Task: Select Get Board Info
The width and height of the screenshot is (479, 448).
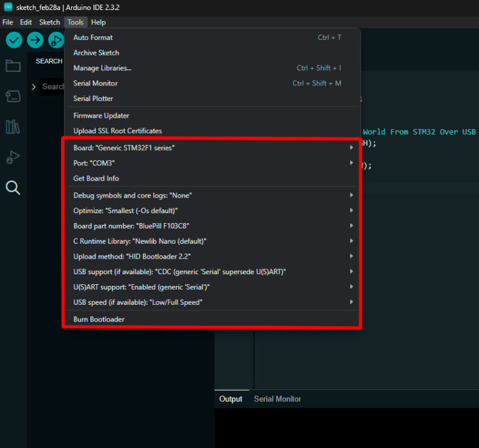Action: (x=96, y=178)
